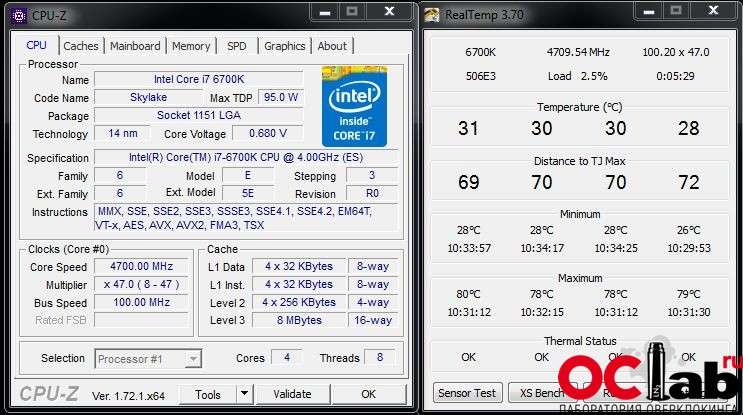Click the Max TDP value '95.0 W'
The image size is (743, 415).
(281, 97)
